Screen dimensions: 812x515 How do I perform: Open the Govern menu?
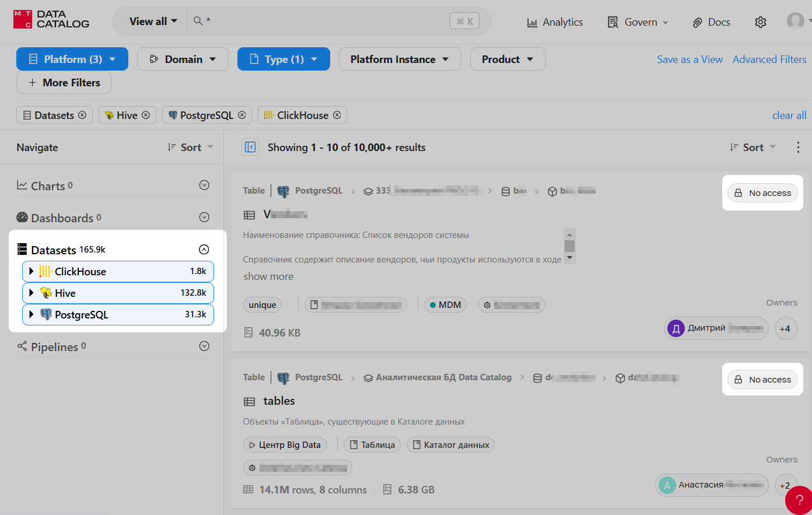(x=638, y=22)
